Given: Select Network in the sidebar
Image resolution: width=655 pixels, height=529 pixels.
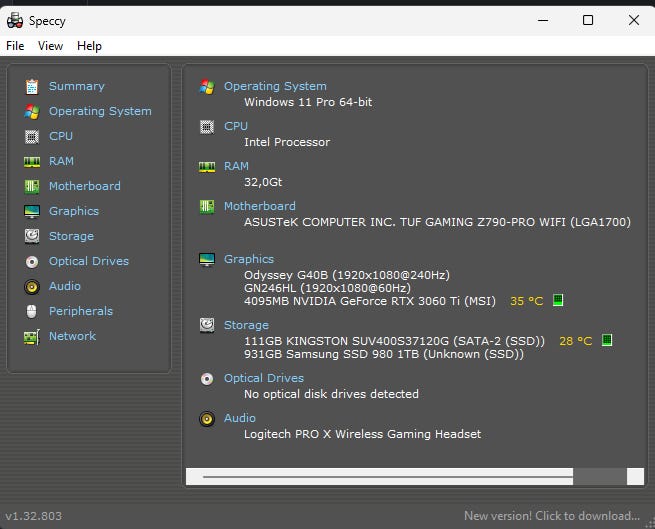Looking at the screenshot, I should coord(72,336).
